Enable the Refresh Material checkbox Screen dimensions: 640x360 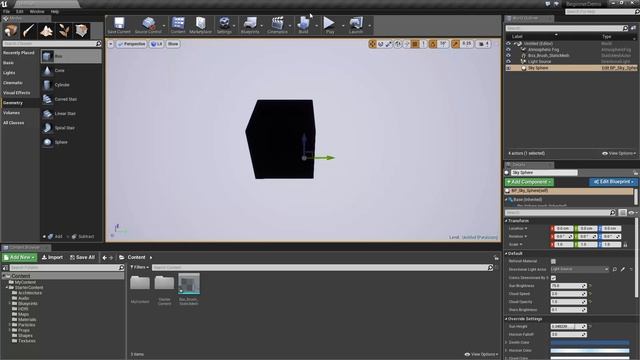point(553,261)
